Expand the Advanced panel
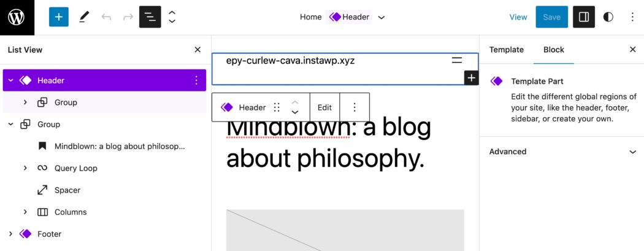644x251 pixels. point(562,152)
